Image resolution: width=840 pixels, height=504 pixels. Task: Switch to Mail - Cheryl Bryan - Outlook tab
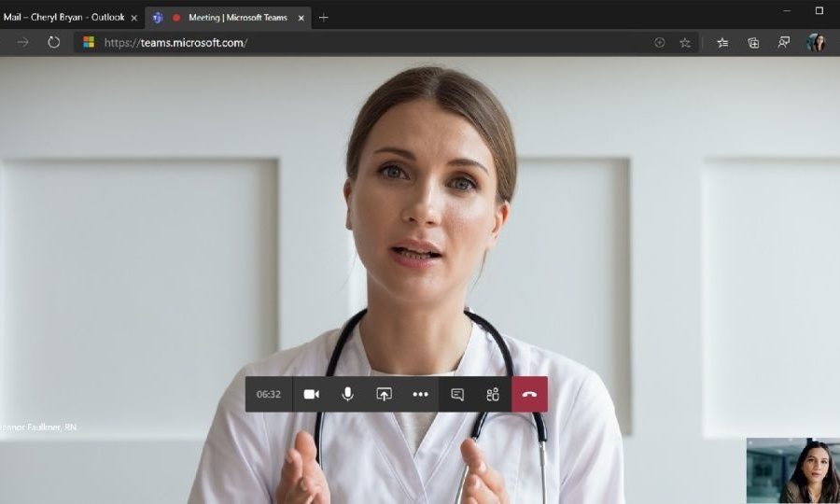[62, 17]
